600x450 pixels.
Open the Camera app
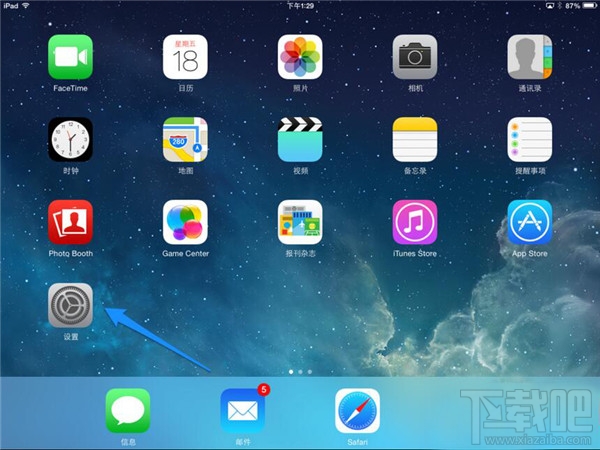click(415, 57)
